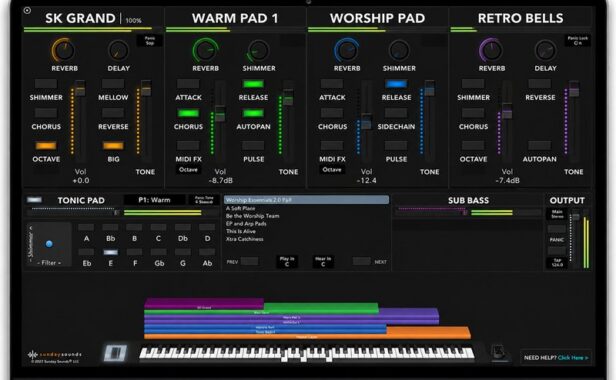Enable Worship Pad Chorus
The width and height of the screenshot is (616, 380).
(x=332, y=114)
